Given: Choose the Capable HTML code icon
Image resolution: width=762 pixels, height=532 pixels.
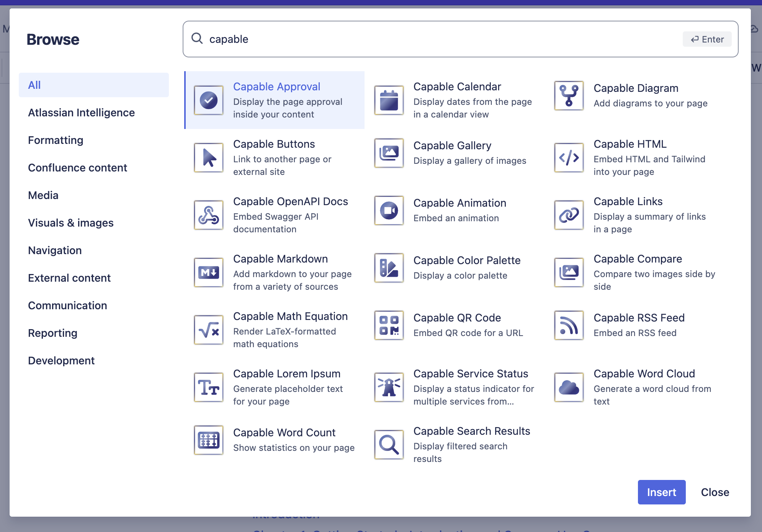Looking at the screenshot, I should (x=569, y=158).
